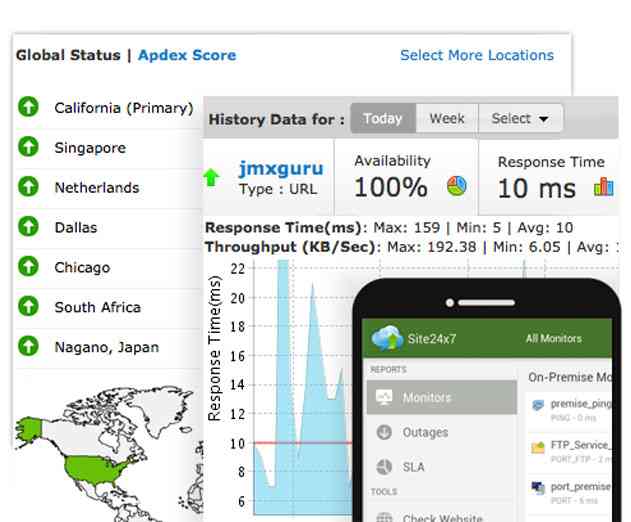The width and height of the screenshot is (631, 522).
Task: Click the Chicago location row
Action: pyautogui.click(x=109, y=267)
